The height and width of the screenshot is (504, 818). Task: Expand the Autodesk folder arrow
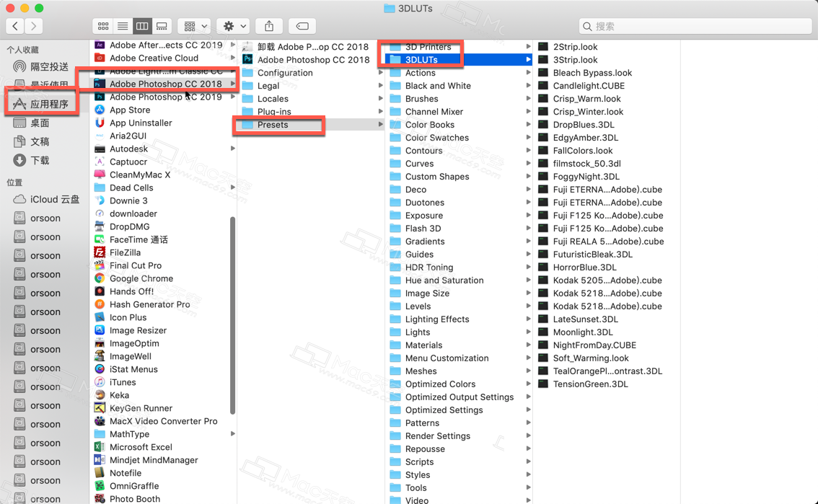[x=233, y=149]
